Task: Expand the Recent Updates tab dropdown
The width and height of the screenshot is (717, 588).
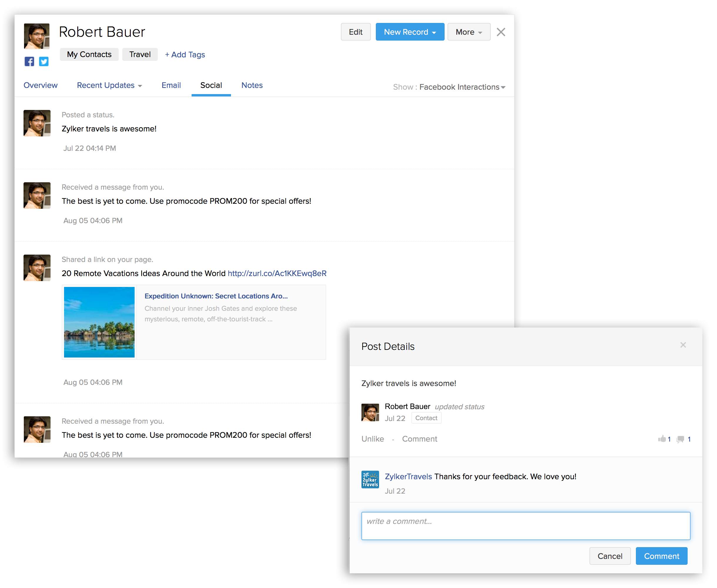Action: 109,85
